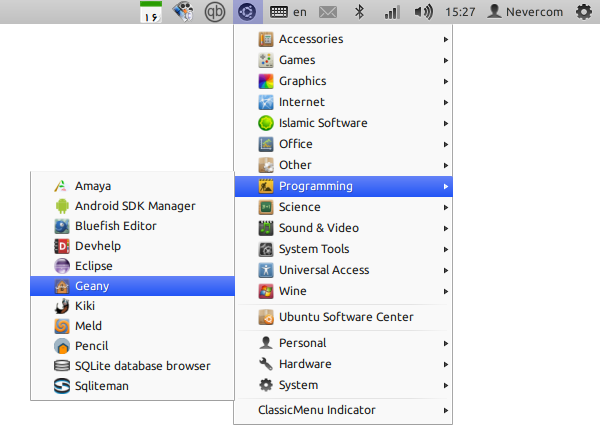
Task: Click the Bluefish Editor icon
Action: coord(62,226)
